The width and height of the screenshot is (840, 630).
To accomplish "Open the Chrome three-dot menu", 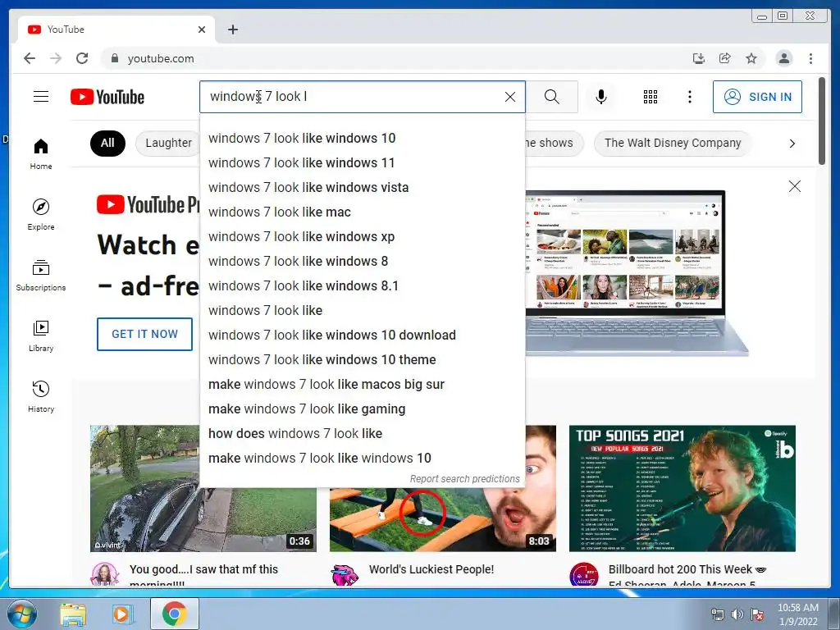I will [x=810, y=58].
